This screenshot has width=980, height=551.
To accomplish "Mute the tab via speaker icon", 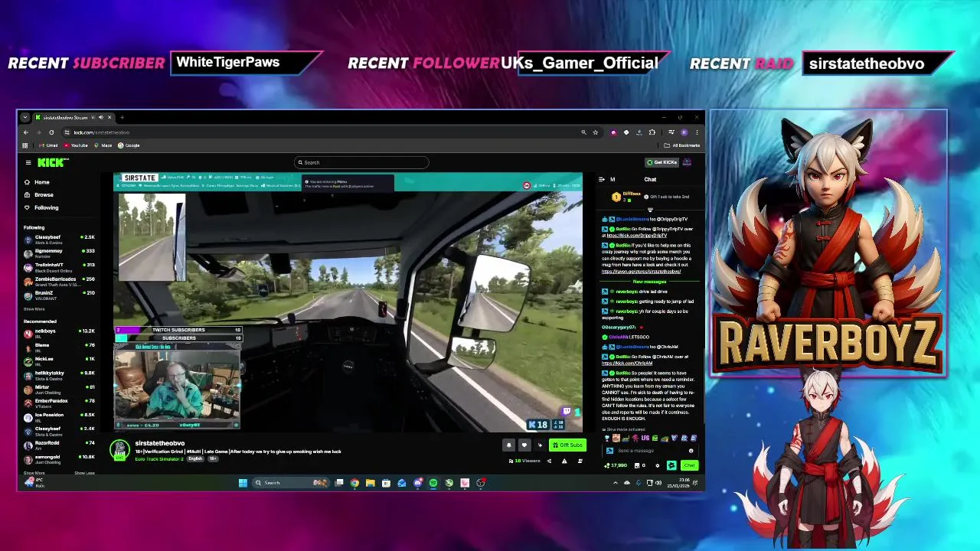I will point(101,117).
